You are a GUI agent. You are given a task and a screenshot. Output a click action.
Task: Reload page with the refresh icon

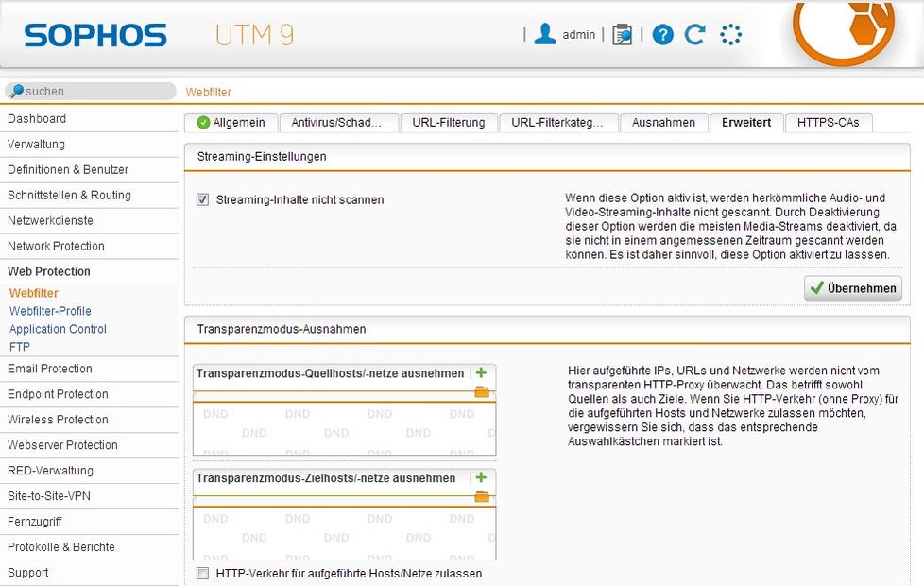pos(695,35)
